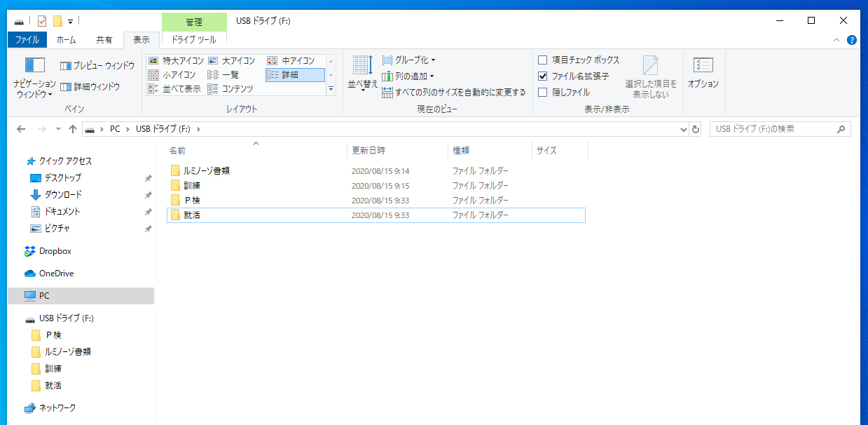This screenshot has width=868, height=425.
Task: Open the ファイル menu tab
Action: click(27, 40)
